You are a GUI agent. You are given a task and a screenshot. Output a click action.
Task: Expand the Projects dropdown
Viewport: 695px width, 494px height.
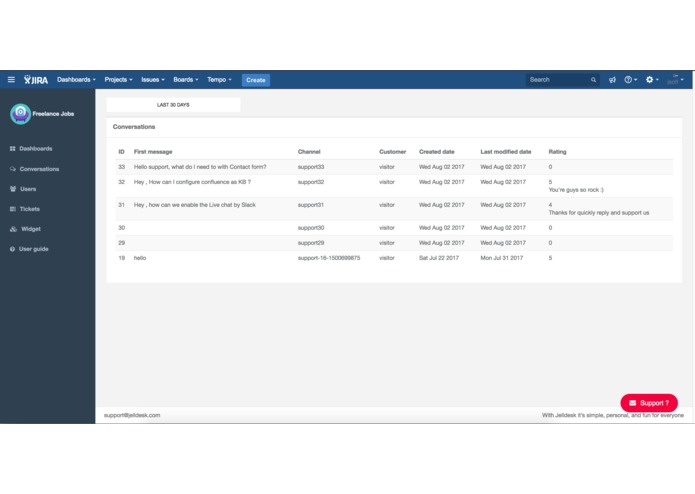118,80
